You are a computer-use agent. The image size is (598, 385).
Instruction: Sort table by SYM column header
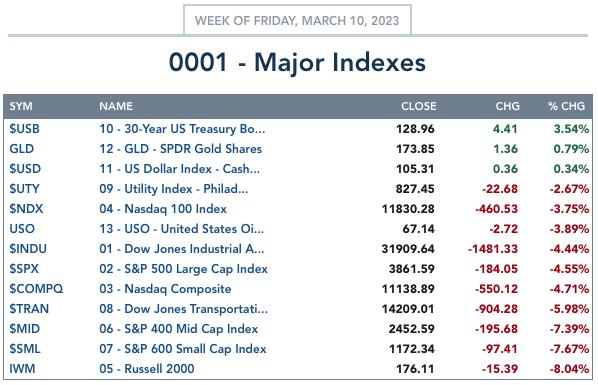[21, 106]
